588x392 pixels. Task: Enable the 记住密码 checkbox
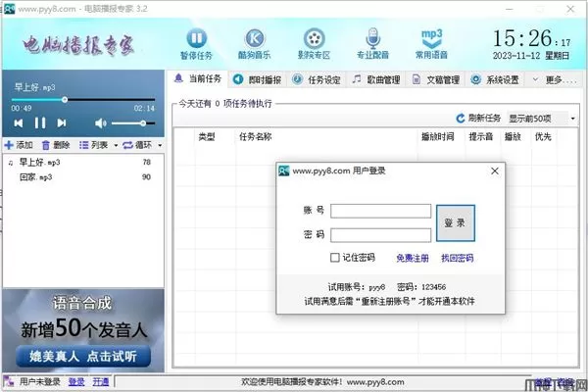(x=335, y=258)
